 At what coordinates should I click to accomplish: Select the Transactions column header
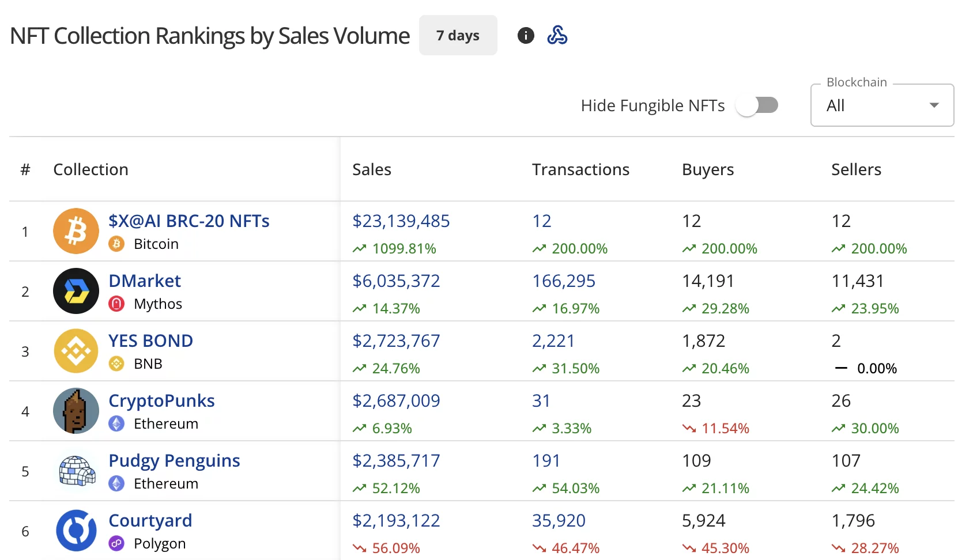click(x=580, y=169)
